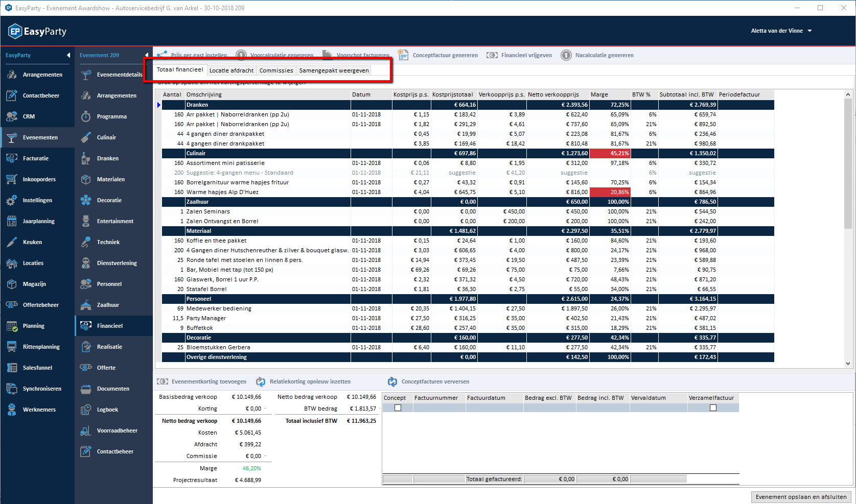
Task: Open Contactbeheer in the EasyParty sidebar
Action: 37,95
